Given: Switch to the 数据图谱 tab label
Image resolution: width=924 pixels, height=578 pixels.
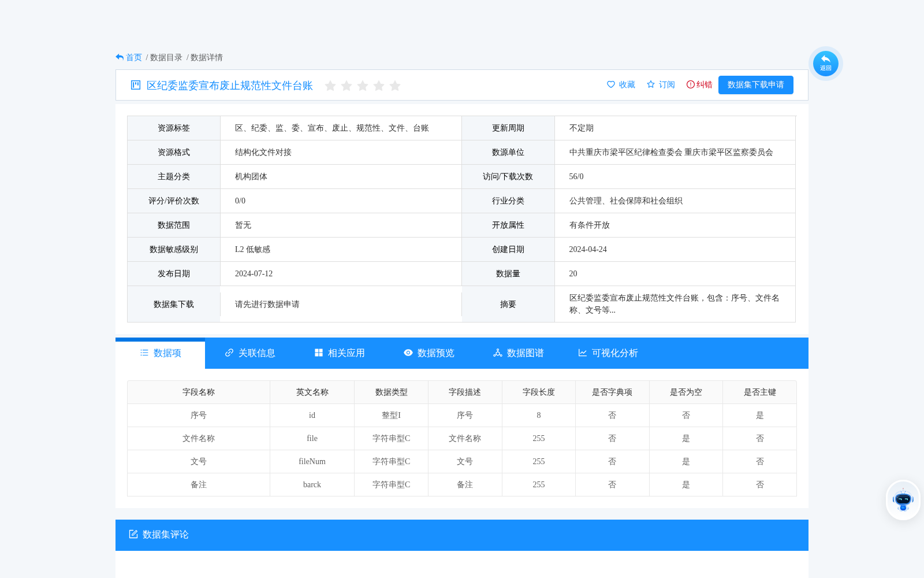Looking at the screenshot, I should tap(526, 353).
